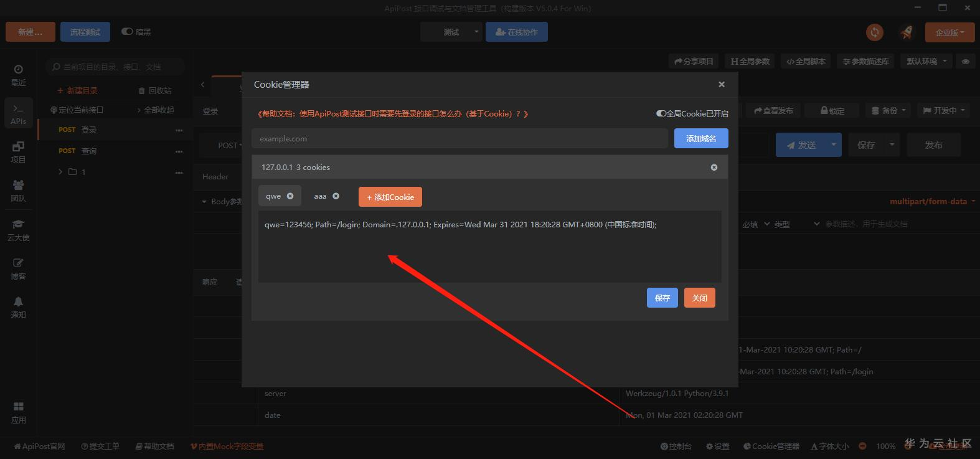Open the 最近 recent panel in sidebar

18,75
